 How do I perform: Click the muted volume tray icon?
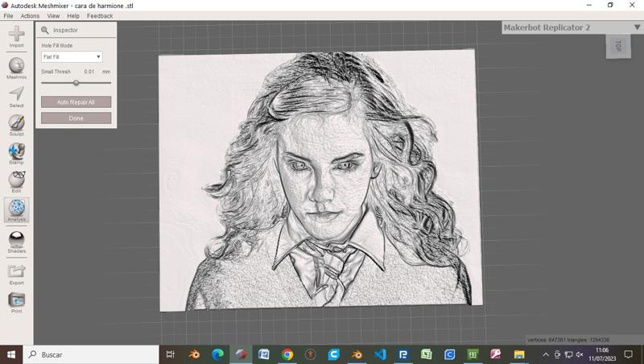point(580,354)
